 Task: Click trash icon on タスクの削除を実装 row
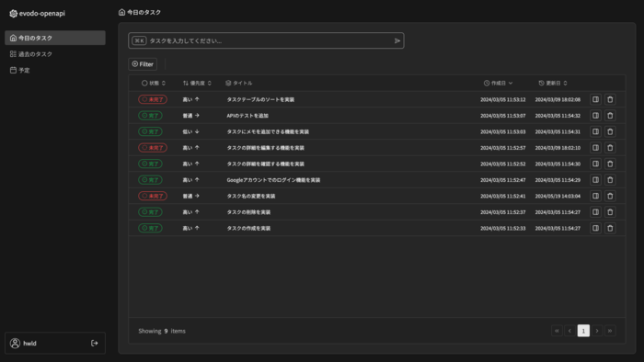pyautogui.click(x=610, y=212)
